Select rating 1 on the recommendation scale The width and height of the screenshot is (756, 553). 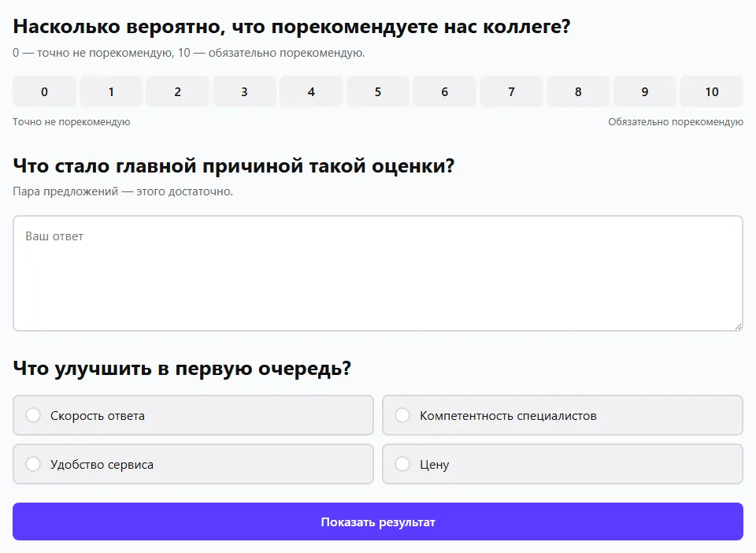[x=111, y=91]
